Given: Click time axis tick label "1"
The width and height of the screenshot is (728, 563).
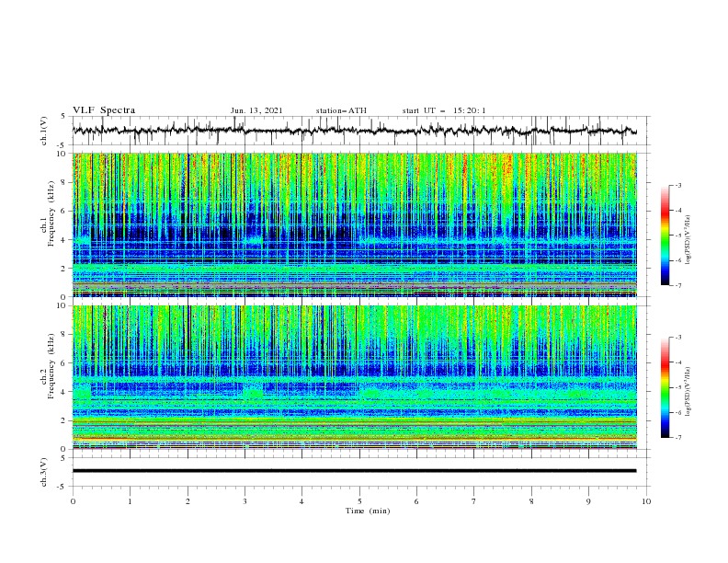Looking at the screenshot, I should tap(130, 501).
